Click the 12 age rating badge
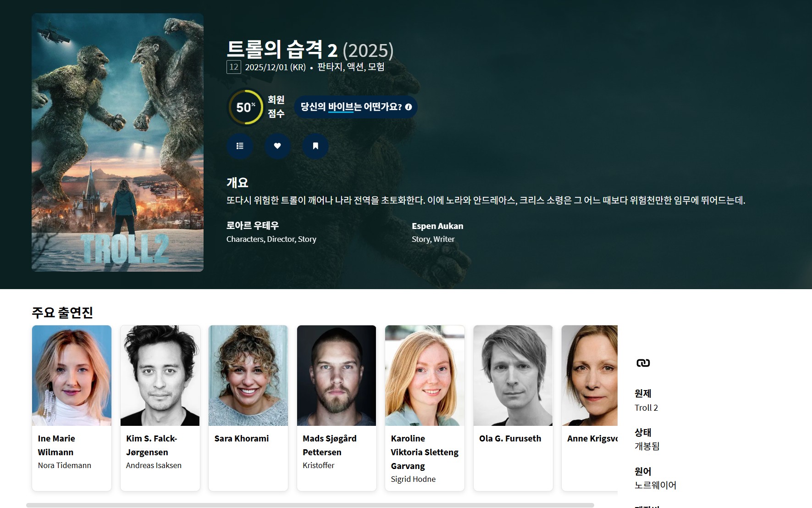 click(x=234, y=67)
